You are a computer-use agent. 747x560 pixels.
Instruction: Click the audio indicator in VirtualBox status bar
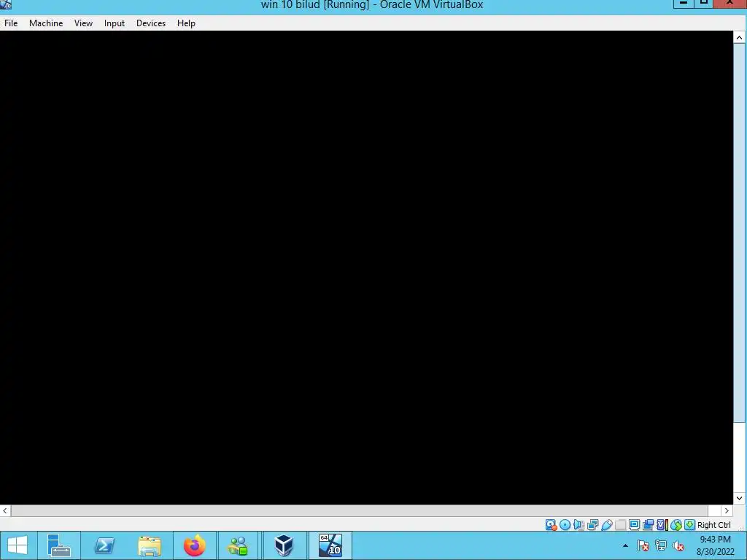tap(578, 525)
